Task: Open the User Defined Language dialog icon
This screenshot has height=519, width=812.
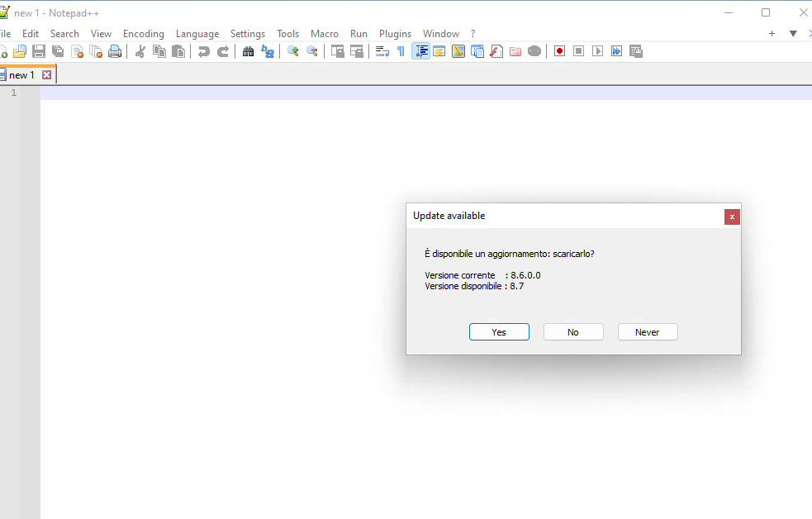Action: tap(439, 51)
